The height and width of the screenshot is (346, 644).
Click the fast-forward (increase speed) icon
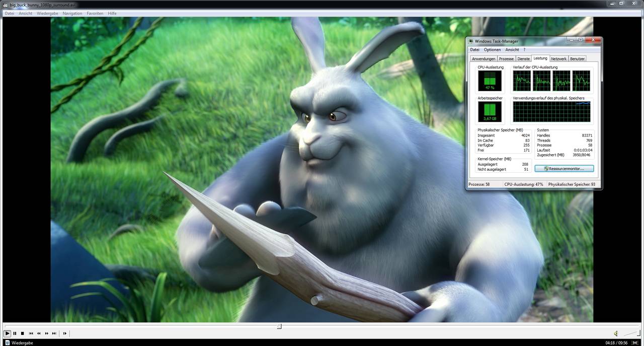tap(47, 333)
